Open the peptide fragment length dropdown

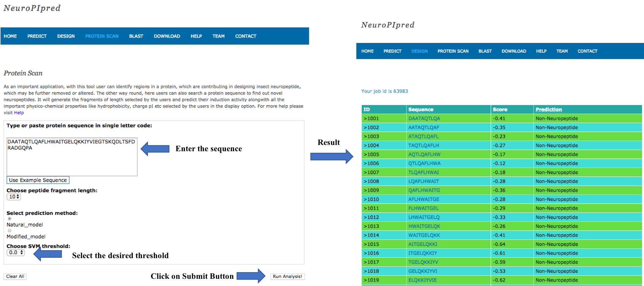click(x=14, y=197)
